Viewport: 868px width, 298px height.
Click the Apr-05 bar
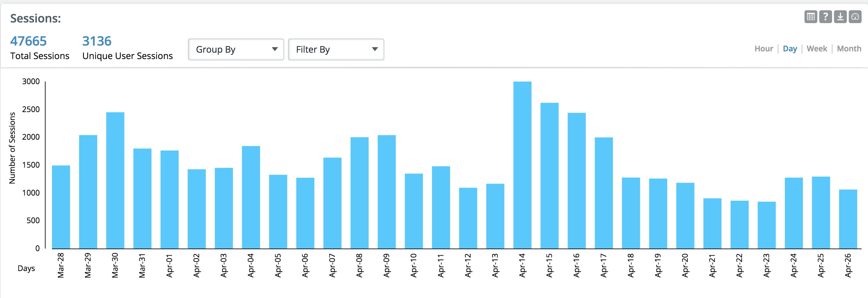[x=278, y=212]
